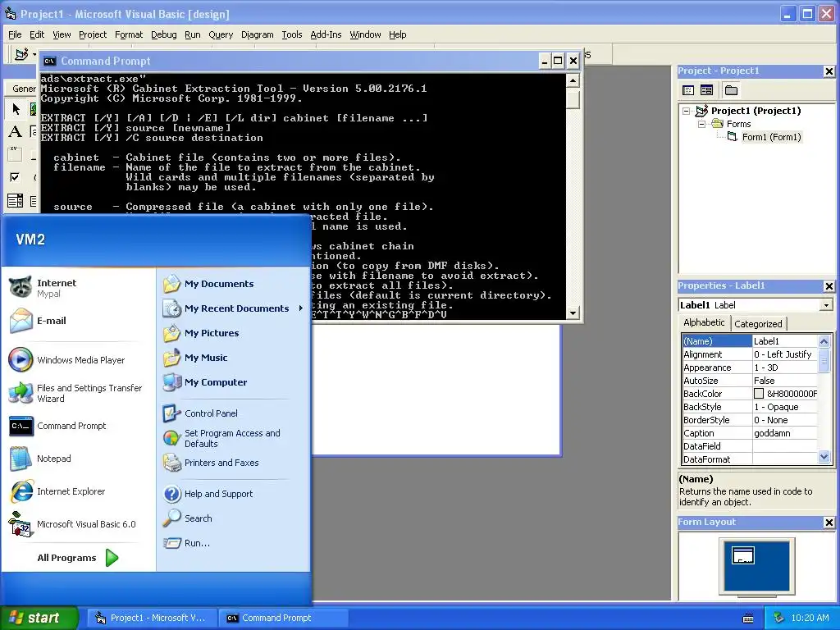Click View Object icon in Project panel
Image resolution: width=840 pixels, height=630 pixels.
pyautogui.click(x=706, y=90)
